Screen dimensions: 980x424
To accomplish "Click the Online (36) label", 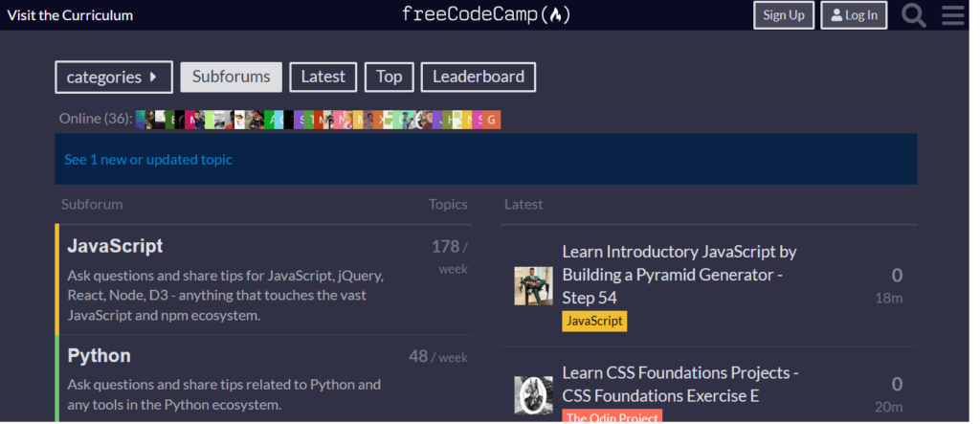I will click(x=96, y=119).
